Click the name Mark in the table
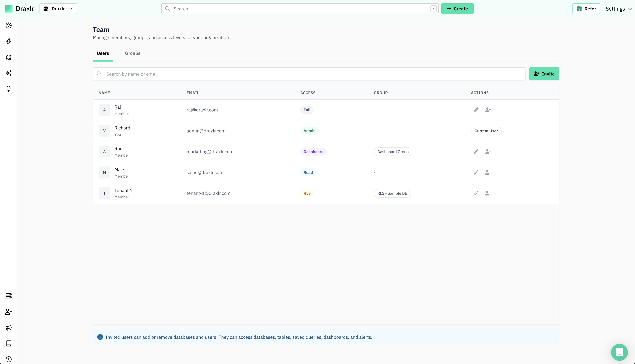635x364 pixels. [119, 169]
